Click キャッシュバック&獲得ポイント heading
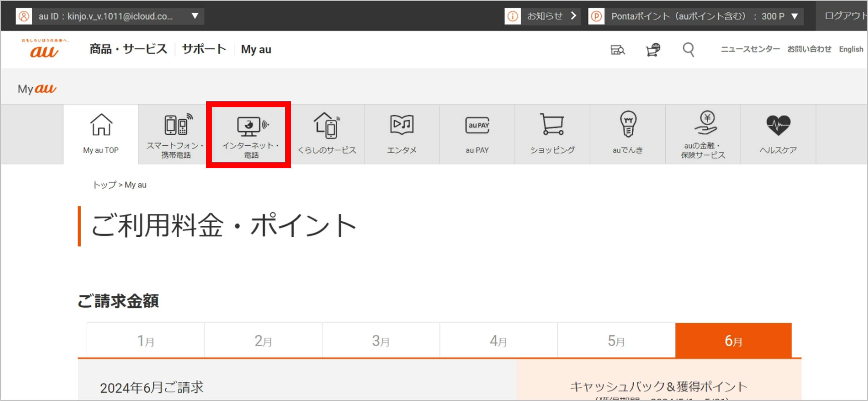The height and width of the screenshot is (401, 868). (659, 387)
